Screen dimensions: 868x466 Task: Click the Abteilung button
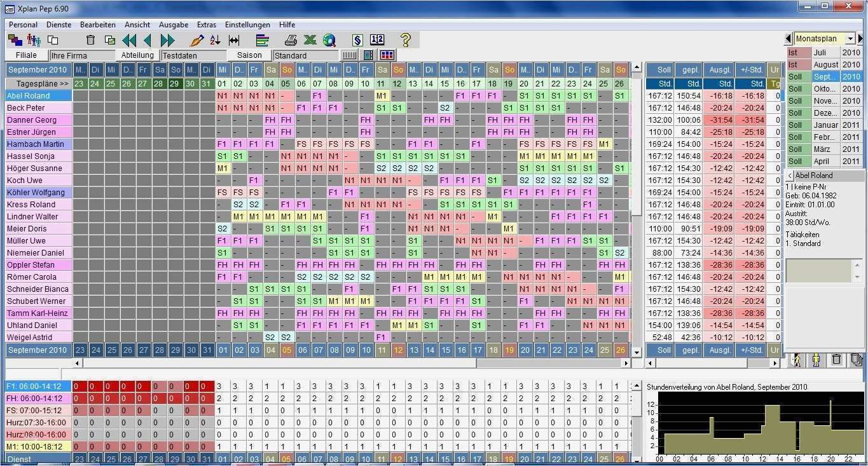pos(137,55)
